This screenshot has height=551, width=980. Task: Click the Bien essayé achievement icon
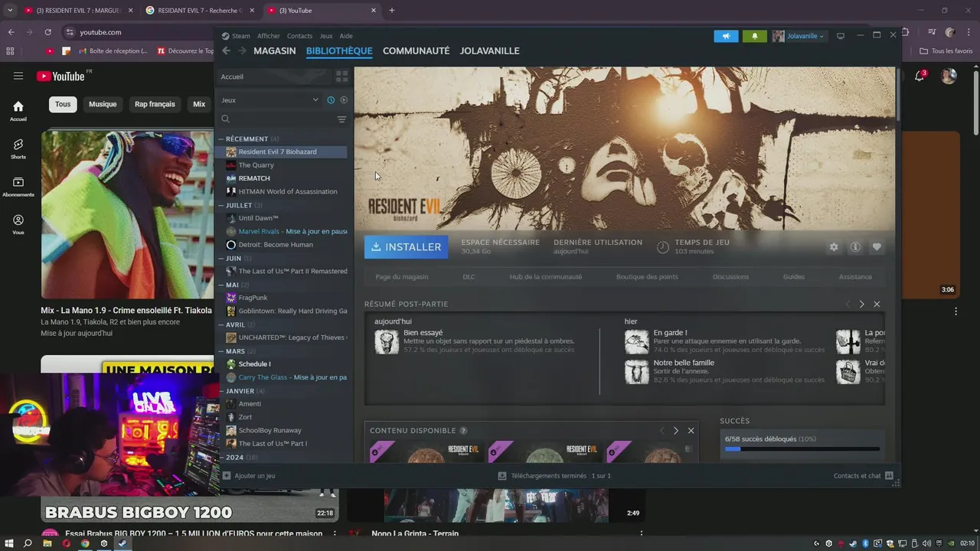click(387, 341)
